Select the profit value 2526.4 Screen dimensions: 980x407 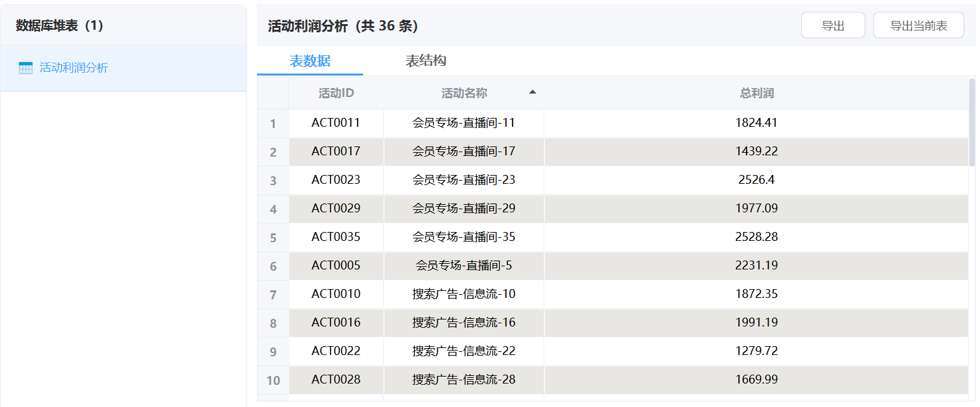(x=756, y=180)
